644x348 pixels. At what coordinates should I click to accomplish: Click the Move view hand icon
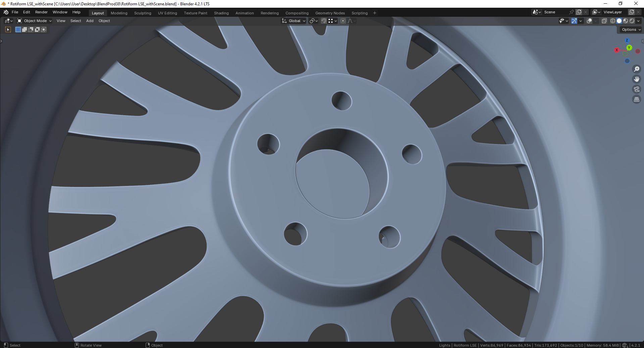[637, 79]
